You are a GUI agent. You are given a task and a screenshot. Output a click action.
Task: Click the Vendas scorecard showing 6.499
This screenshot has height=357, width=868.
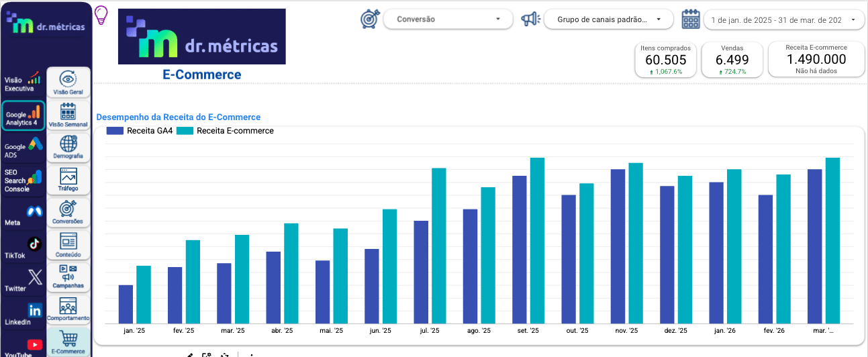pos(732,60)
